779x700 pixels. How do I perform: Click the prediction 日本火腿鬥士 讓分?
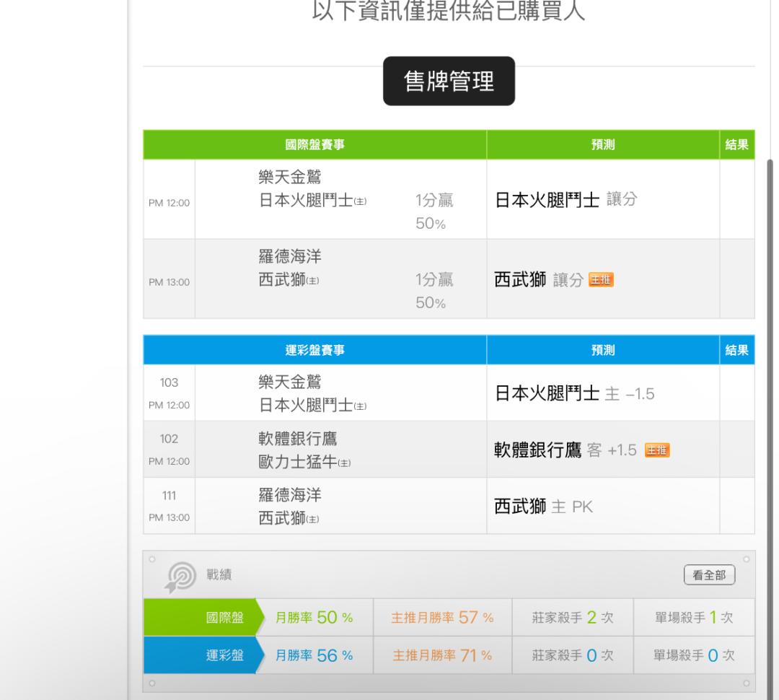pyautogui.click(x=566, y=200)
